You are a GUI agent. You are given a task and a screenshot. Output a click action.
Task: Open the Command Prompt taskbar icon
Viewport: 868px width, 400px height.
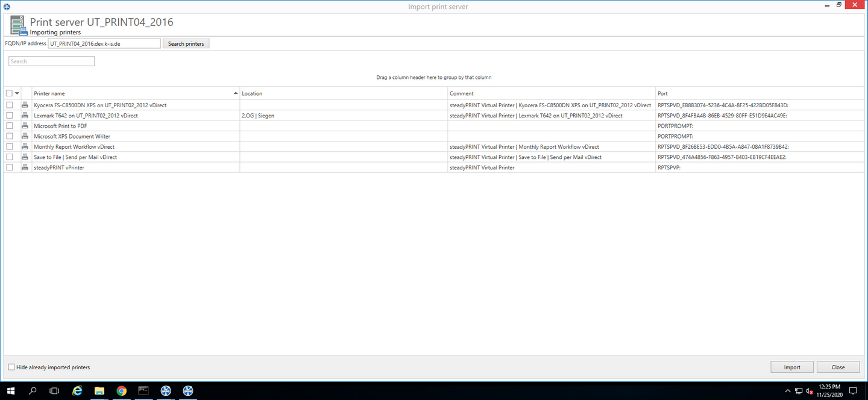click(143, 391)
